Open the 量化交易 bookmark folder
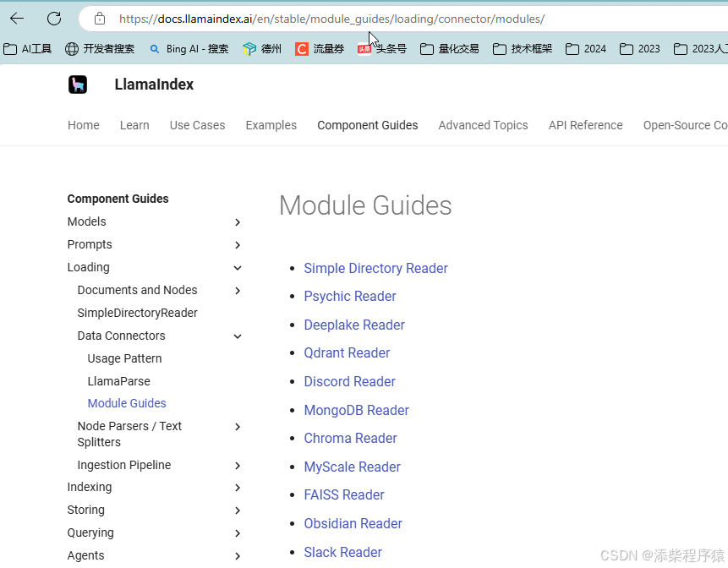The width and height of the screenshot is (728, 568). pos(450,49)
